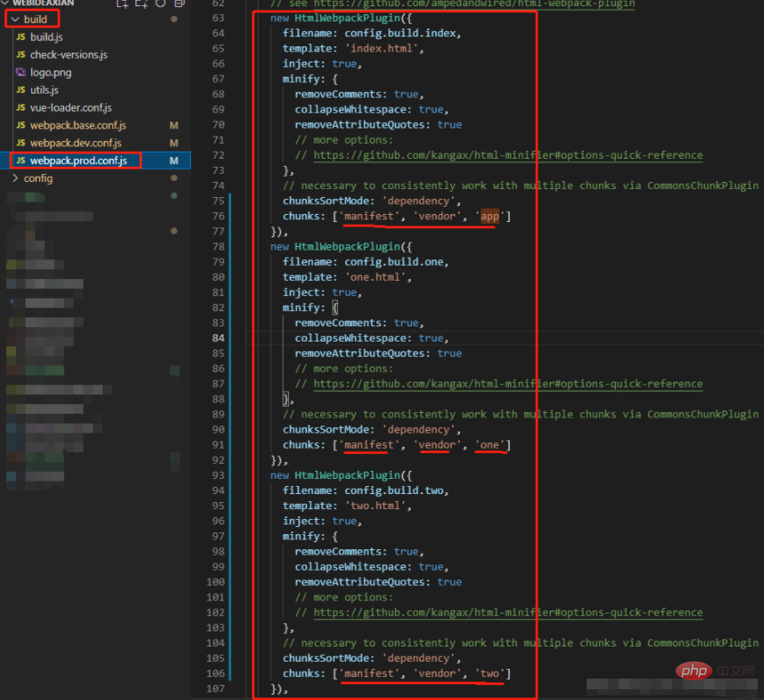Image resolution: width=764 pixels, height=700 pixels.
Task: Click 'dependency' string on line 75
Action: pos(418,201)
